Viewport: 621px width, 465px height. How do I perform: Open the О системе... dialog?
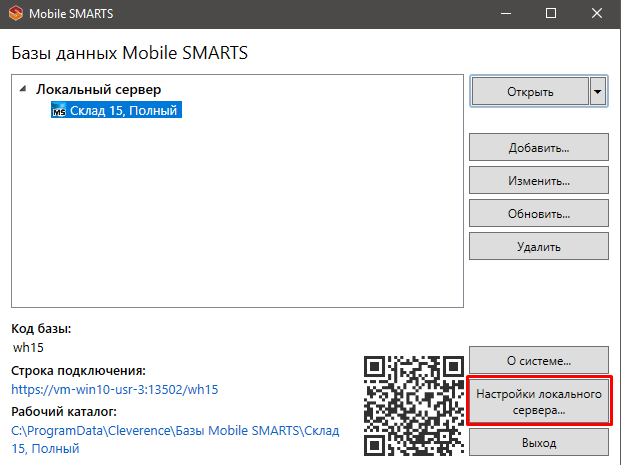(x=539, y=360)
